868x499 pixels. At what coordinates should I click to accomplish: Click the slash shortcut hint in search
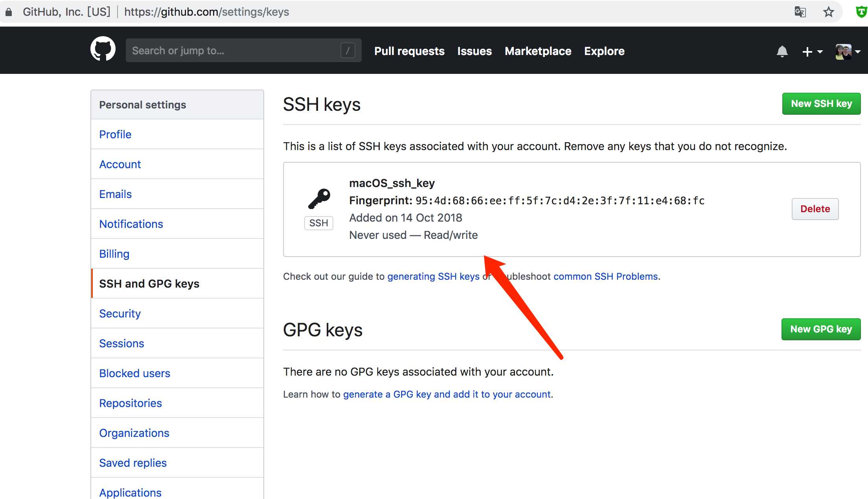(348, 51)
